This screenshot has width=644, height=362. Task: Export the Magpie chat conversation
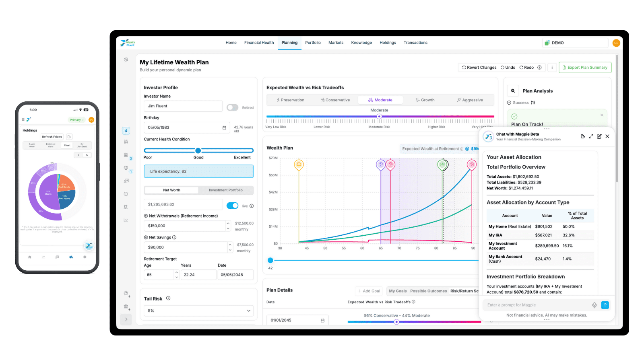click(583, 136)
